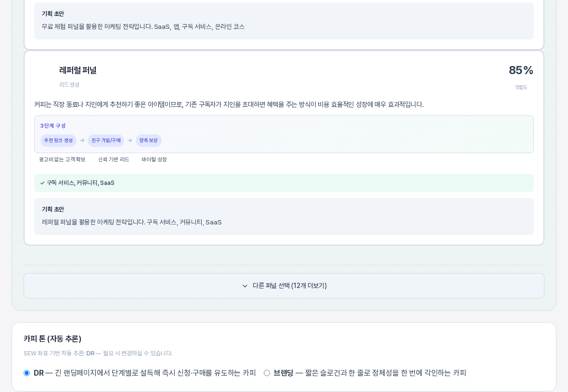Viewport: 568px width, 392px height.
Task: Click the 추천 링크 생성 step chip
Action: click(58, 141)
